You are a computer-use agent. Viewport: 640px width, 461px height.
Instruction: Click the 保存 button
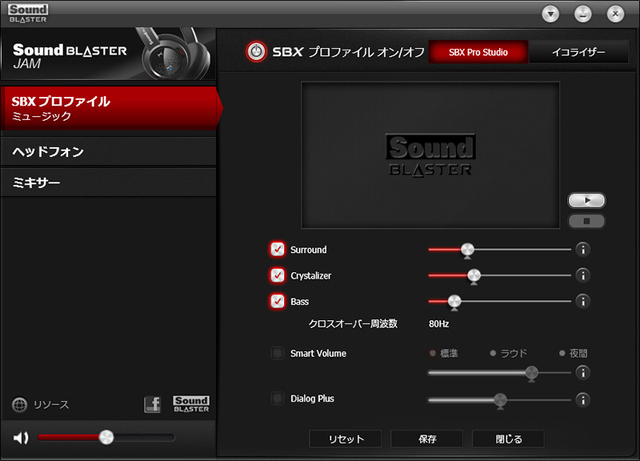[426, 439]
